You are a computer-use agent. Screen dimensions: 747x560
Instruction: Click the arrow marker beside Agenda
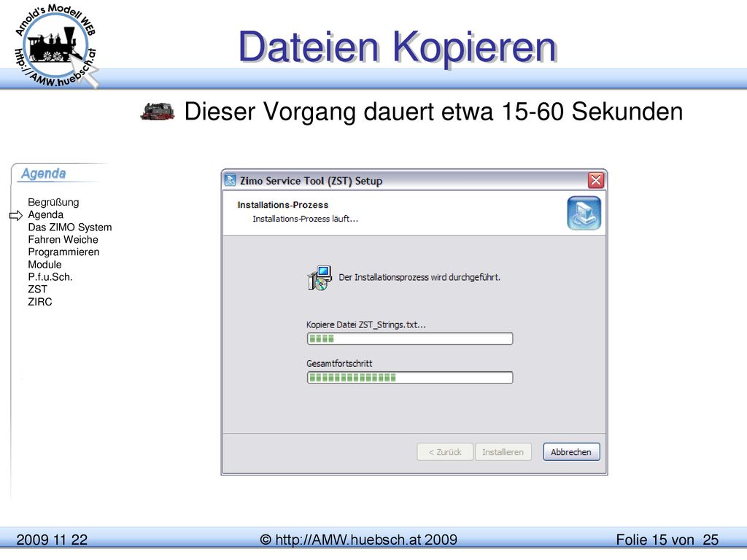pyautogui.click(x=16, y=215)
